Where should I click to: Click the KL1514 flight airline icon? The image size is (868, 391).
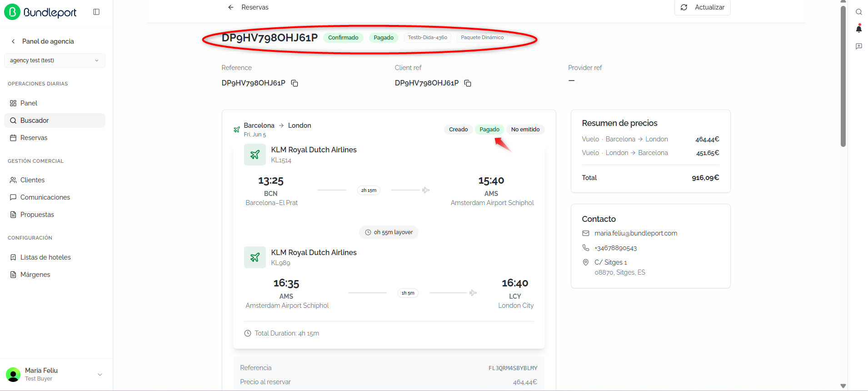pyautogui.click(x=255, y=155)
